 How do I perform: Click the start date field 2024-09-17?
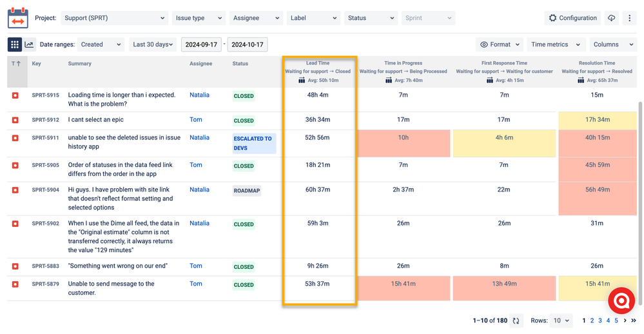(201, 44)
